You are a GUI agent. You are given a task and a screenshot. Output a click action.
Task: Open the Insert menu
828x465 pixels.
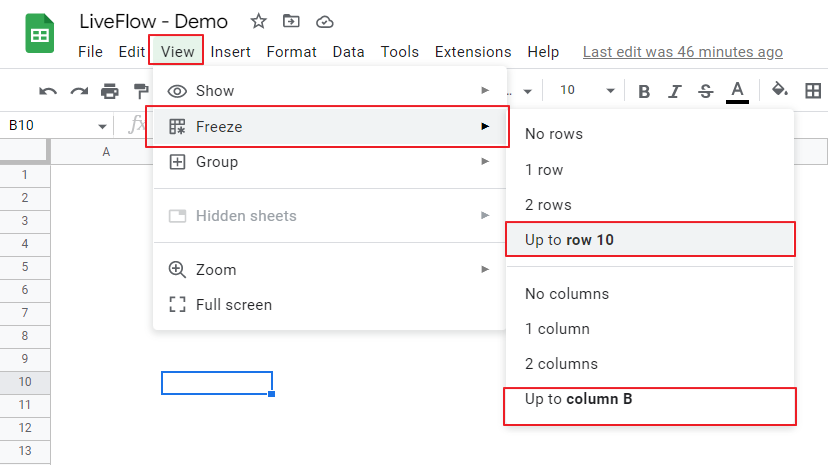pyautogui.click(x=230, y=52)
